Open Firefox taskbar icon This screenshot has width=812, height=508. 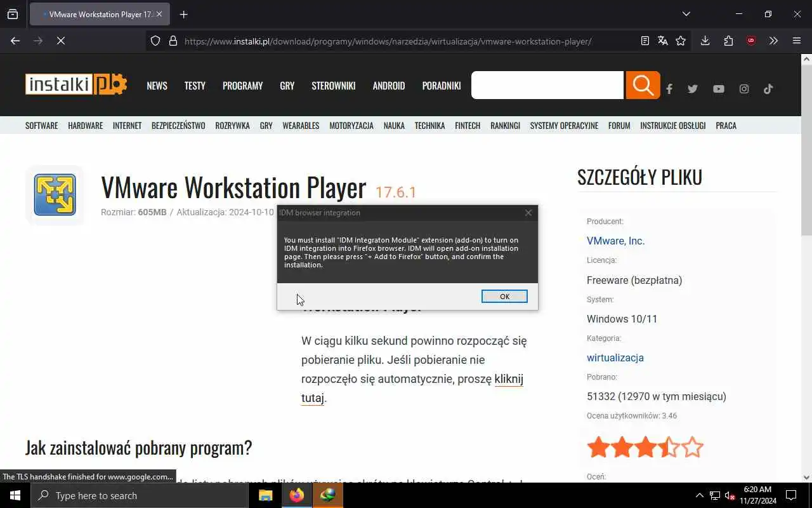pos(297,495)
